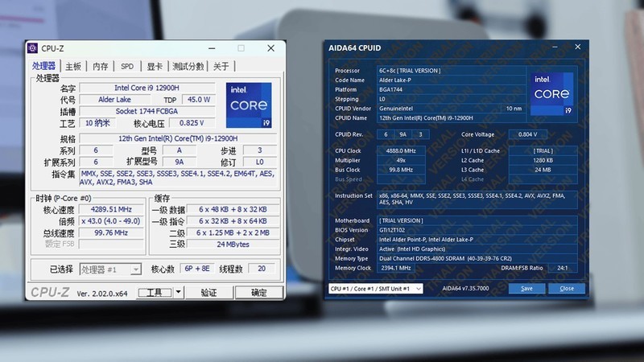Screen dimensions: 644x362
Task: Close AIDA64 CPUID with the X icon
Action: pos(577,47)
